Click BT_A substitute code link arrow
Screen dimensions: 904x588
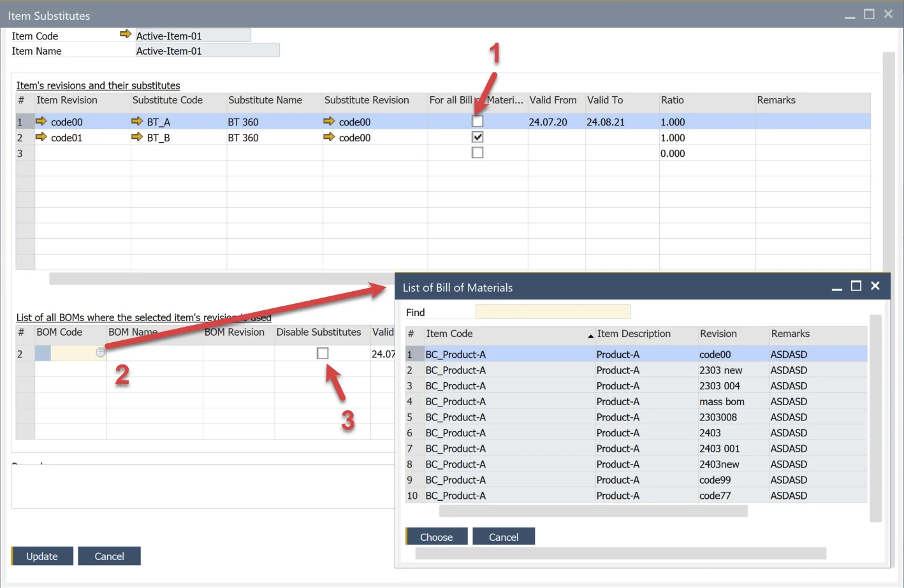(x=137, y=121)
